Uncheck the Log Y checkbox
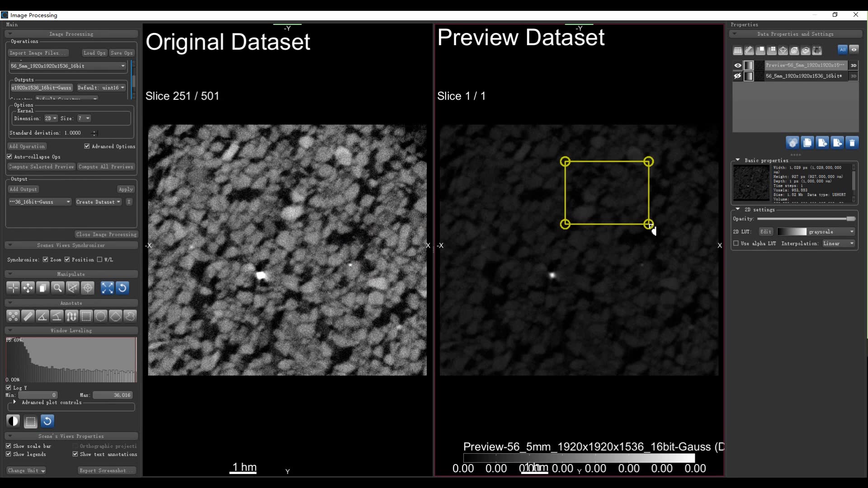The height and width of the screenshot is (488, 868). 9,388
